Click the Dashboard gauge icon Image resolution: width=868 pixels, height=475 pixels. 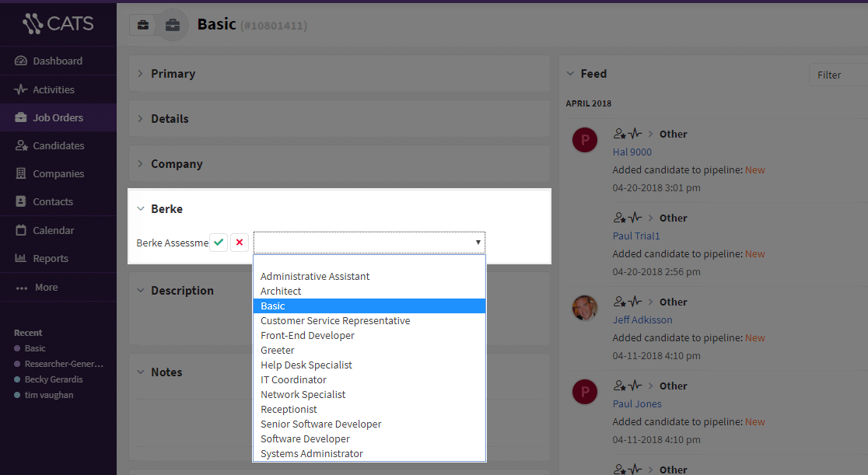(20, 61)
